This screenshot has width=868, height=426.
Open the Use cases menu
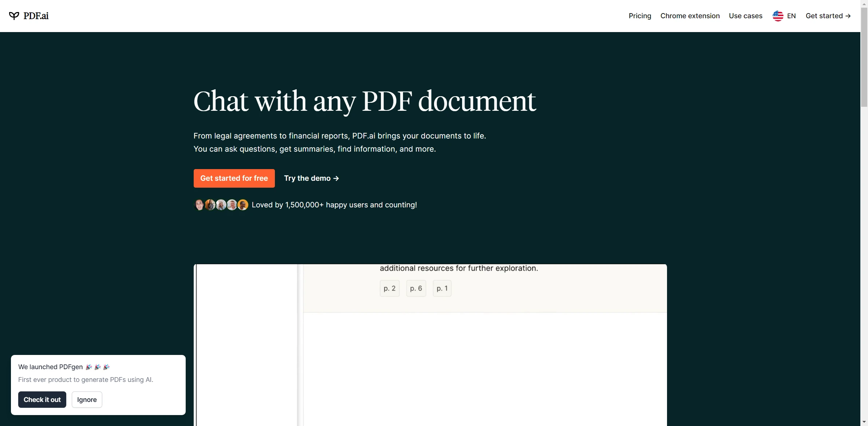(745, 16)
